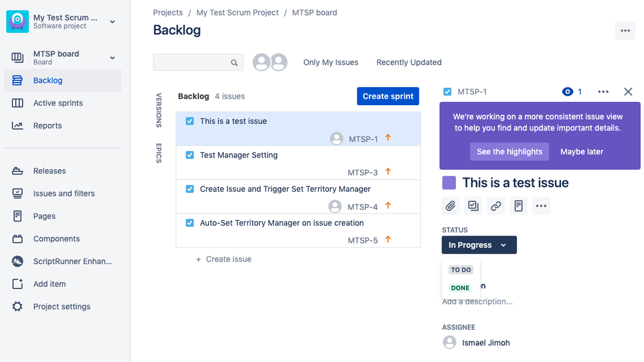644x362 pixels.
Task: Click the project avatar icon
Action: tap(17, 21)
